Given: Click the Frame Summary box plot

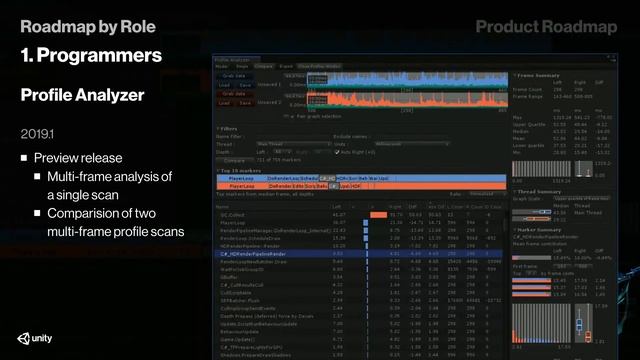Looking at the screenshot, I should click(x=584, y=169).
